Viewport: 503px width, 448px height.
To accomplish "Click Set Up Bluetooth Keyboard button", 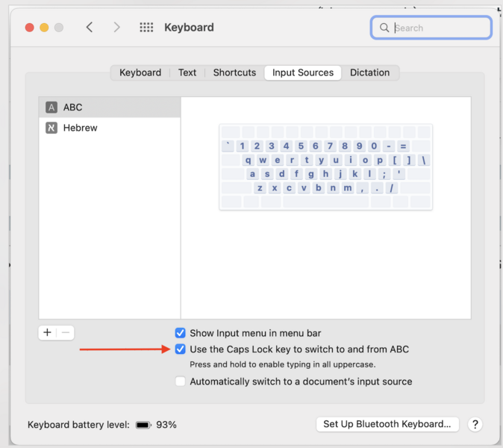I will 387,424.
